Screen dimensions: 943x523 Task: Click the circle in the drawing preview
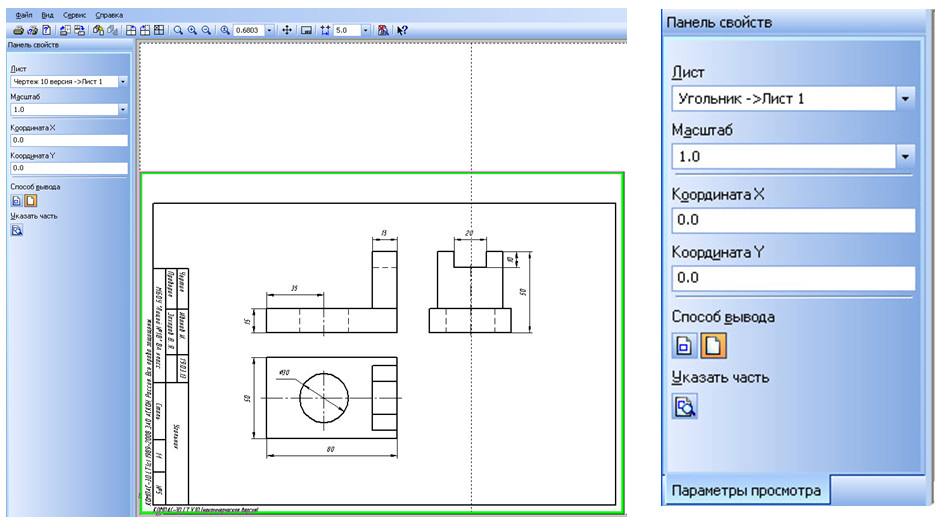point(324,398)
